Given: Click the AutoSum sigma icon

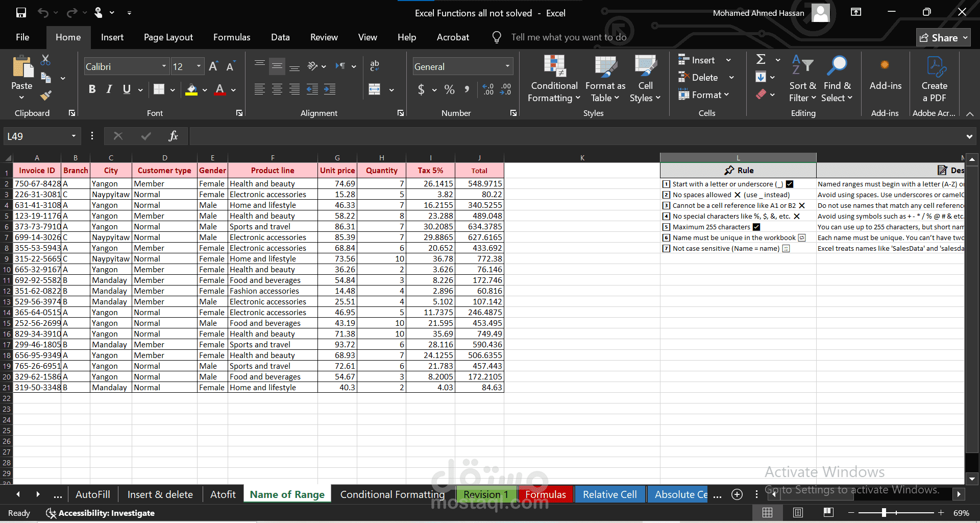Looking at the screenshot, I should pyautogui.click(x=761, y=60).
